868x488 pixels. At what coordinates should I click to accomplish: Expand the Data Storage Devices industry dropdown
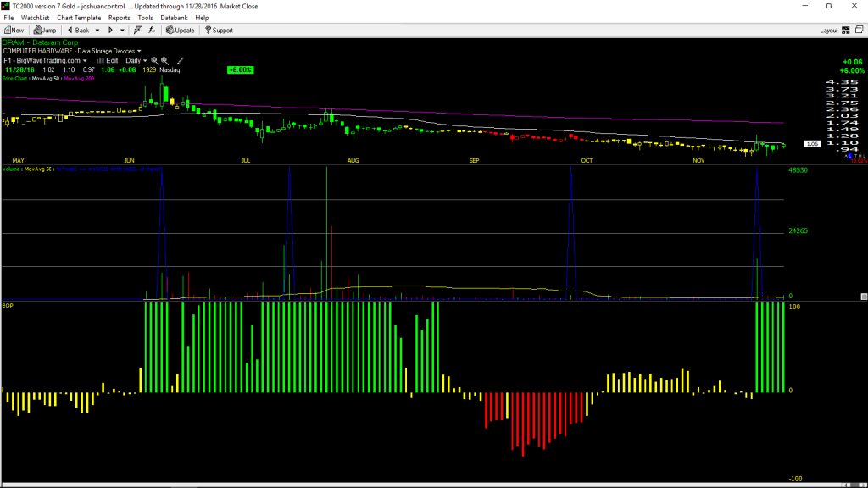[x=139, y=51]
